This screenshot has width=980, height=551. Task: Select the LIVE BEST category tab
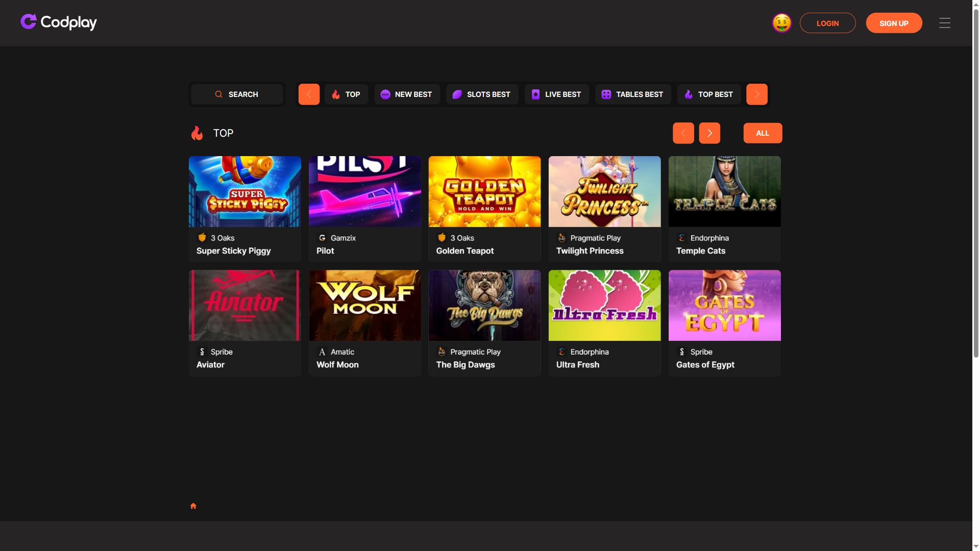pyautogui.click(x=556, y=94)
